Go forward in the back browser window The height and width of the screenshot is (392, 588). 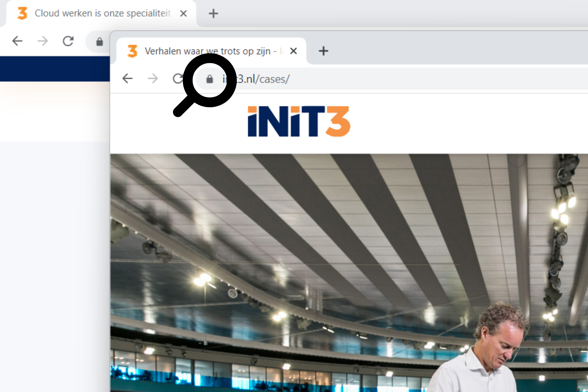coord(42,41)
